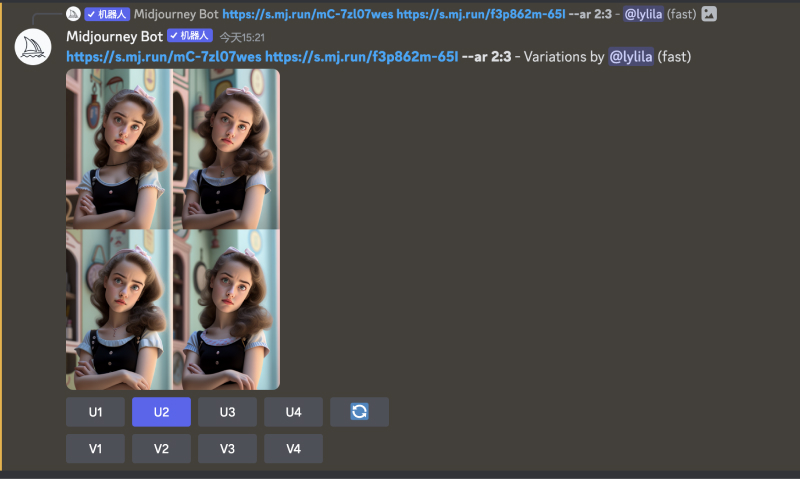Click the image attachment icon in reply header
Viewport: 800px width, 479px height.
709,14
